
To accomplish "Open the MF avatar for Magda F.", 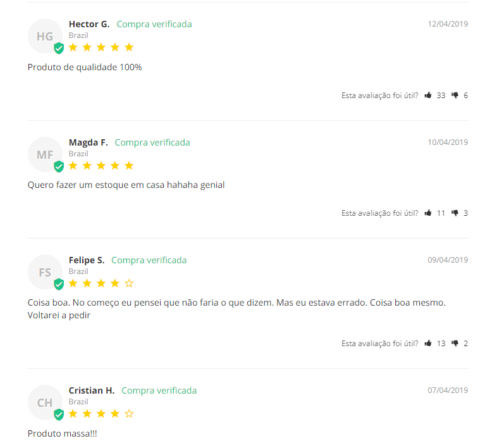I will [x=44, y=154].
